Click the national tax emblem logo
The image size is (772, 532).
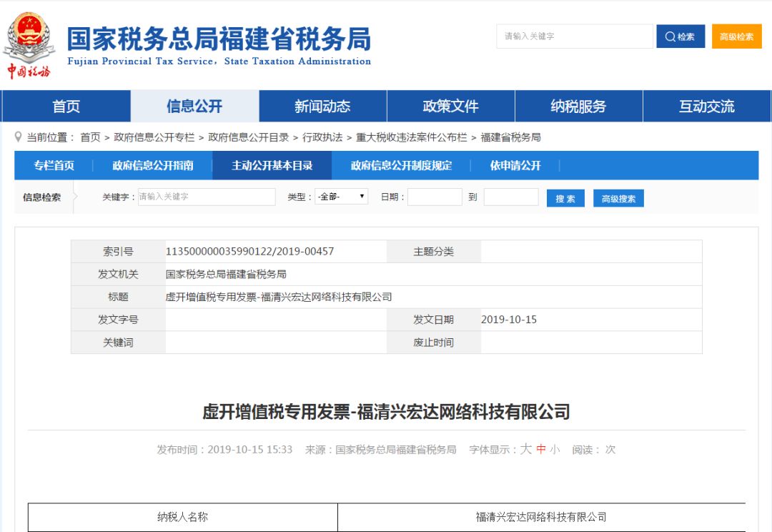(x=29, y=45)
